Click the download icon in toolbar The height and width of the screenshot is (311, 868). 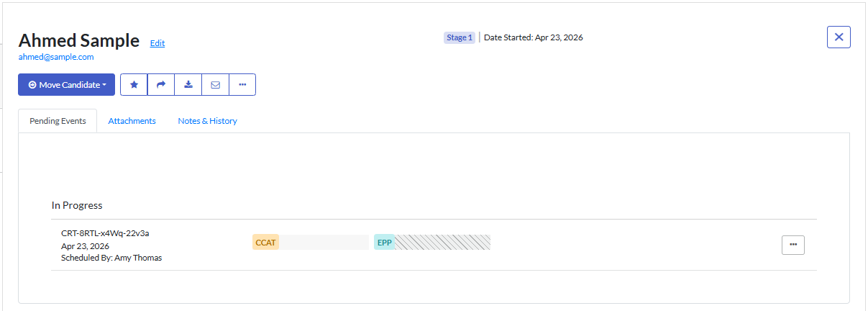(188, 85)
